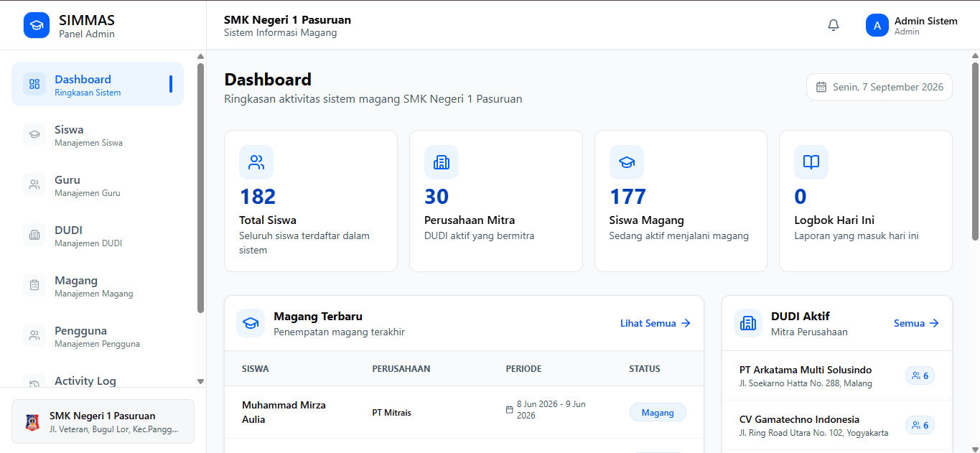
Task: Open the Pengguna management menu
Action: pyautogui.click(x=98, y=335)
